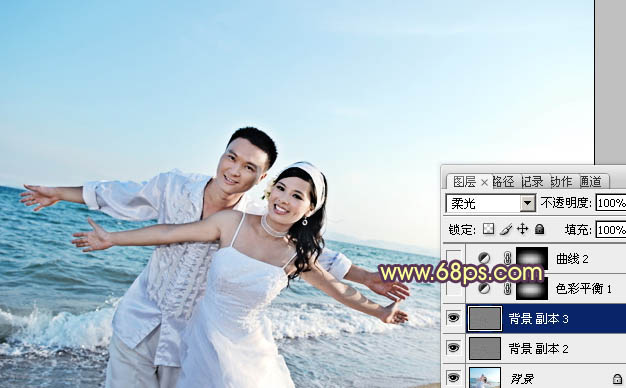626x388 pixels.
Task: Click the 填充 fill value field
Action: [x=611, y=230]
